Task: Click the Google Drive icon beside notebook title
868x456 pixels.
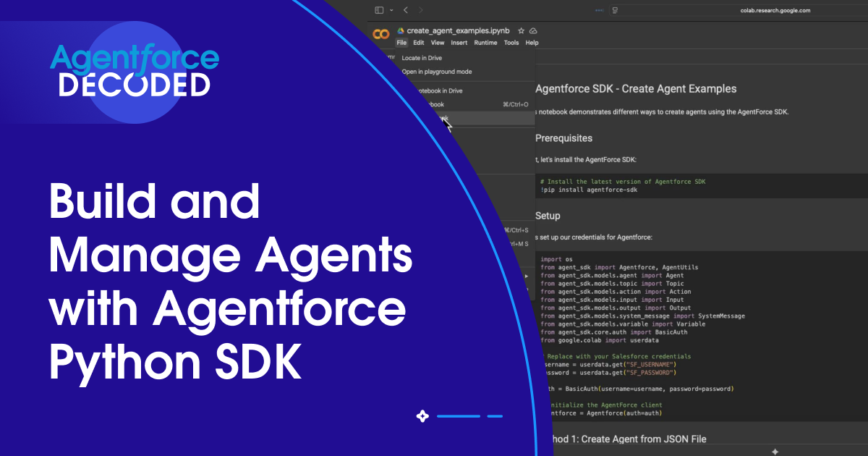Action: tap(400, 31)
